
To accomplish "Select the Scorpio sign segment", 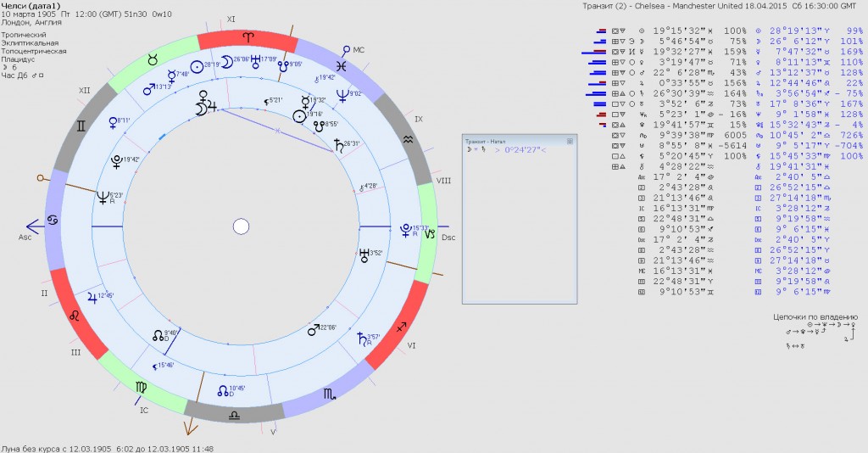I will [x=330, y=394].
